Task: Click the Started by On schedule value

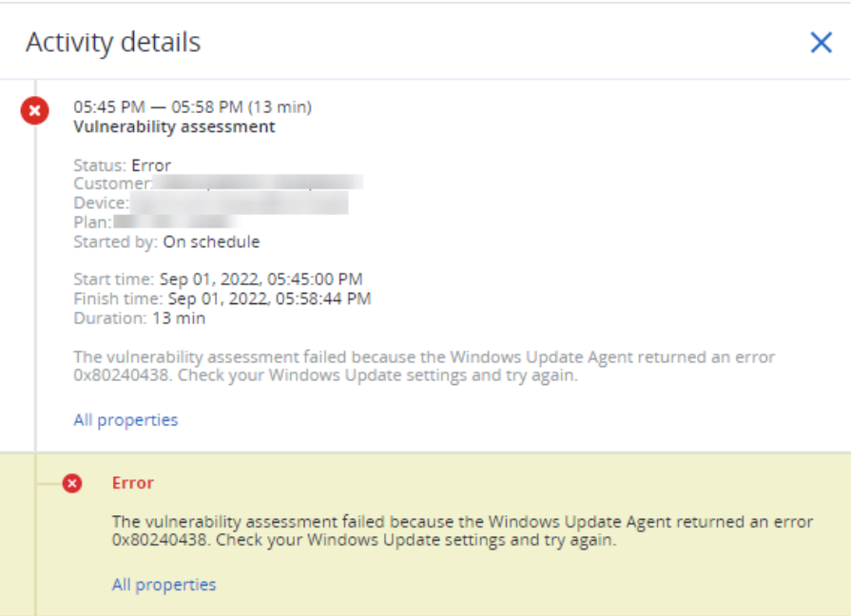Action: click(212, 241)
